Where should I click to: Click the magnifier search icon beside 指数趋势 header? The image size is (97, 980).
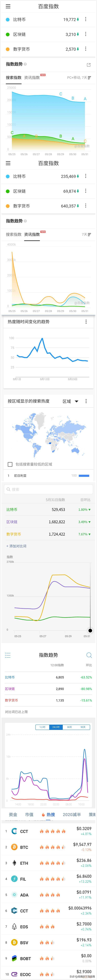pos(89,655)
